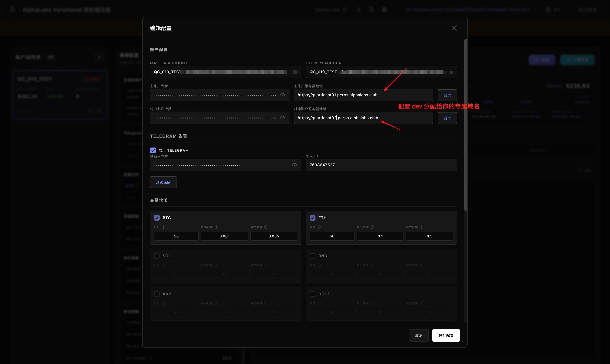The height and width of the screenshot is (364, 610).
Task: Click the BTC leverage info icon
Action: (x=164, y=227)
